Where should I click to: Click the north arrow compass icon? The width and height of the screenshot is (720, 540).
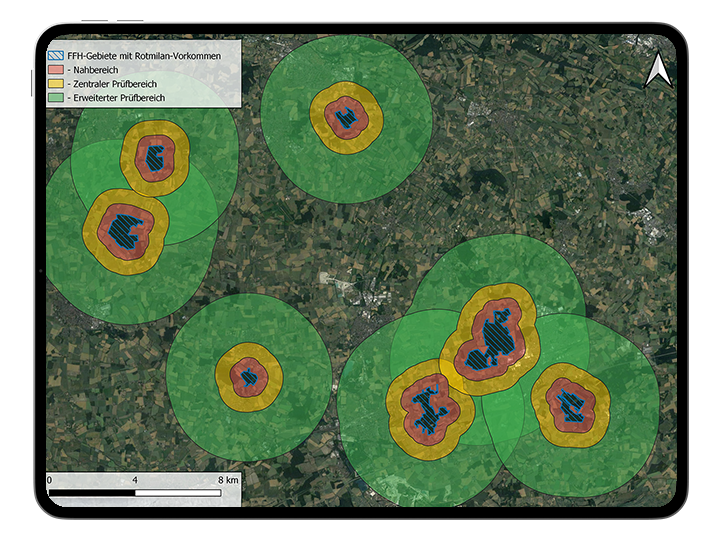tap(657, 71)
